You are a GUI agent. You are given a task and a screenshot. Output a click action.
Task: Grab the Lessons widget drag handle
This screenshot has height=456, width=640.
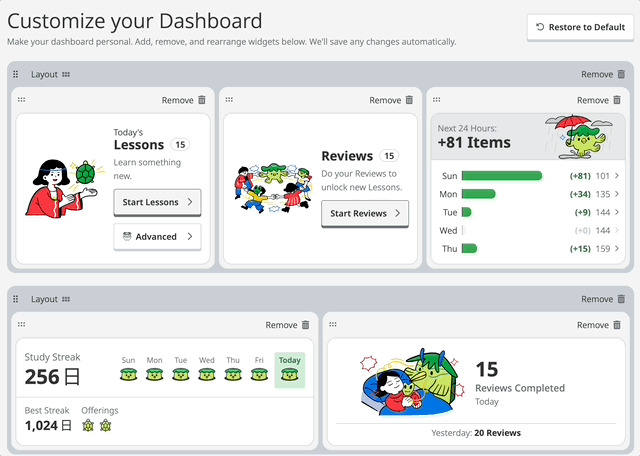[22, 100]
